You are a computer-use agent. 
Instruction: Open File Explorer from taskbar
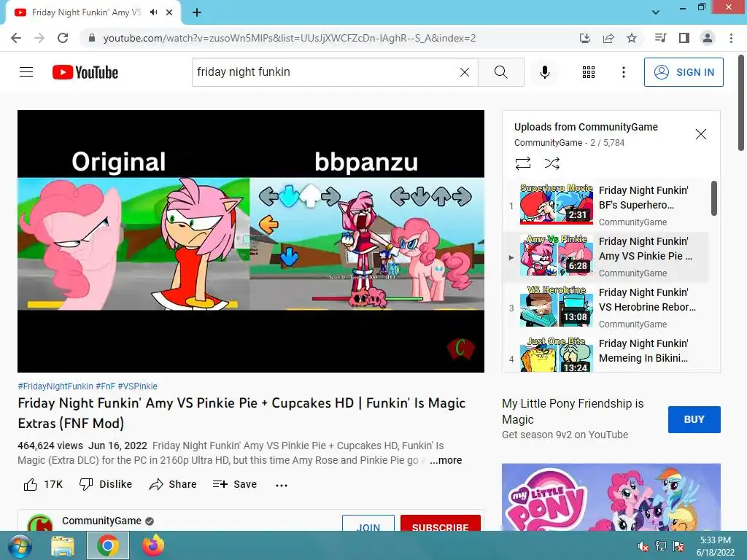pyautogui.click(x=63, y=545)
